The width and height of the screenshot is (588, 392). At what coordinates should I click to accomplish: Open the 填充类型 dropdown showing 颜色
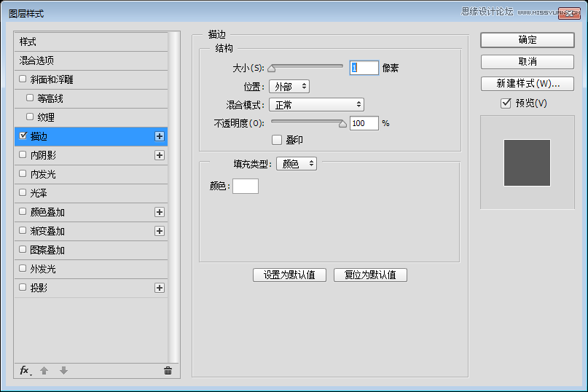297,163
